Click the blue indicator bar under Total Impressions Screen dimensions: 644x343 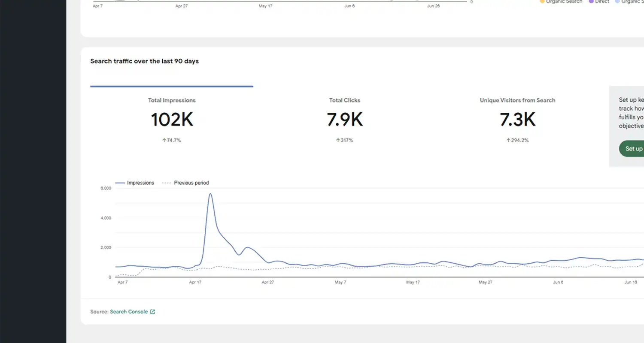171,87
